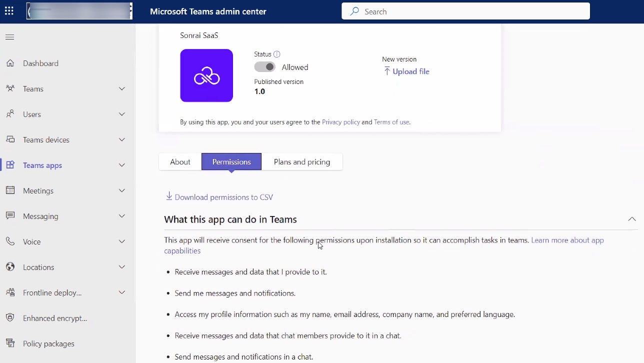Toggle the Allowed status switch

click(265, 67)
